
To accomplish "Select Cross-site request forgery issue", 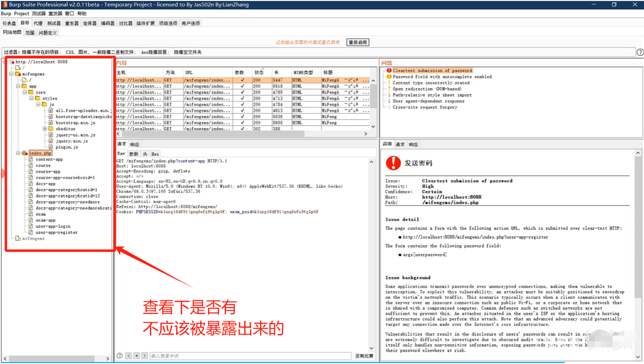I will pyautogui.click(x=425, y=107).
